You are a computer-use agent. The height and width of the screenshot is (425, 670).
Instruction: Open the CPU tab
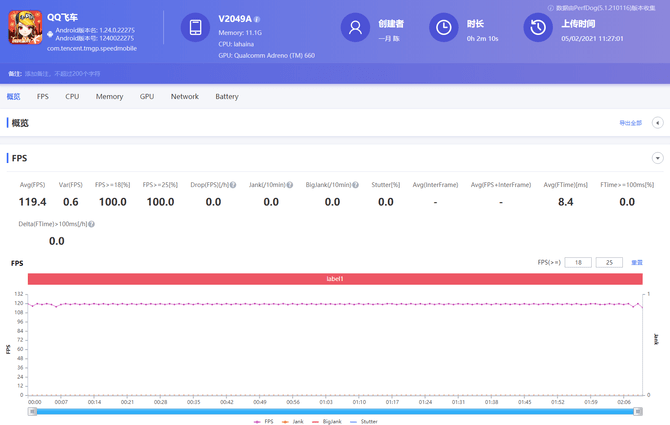(72, 97)
